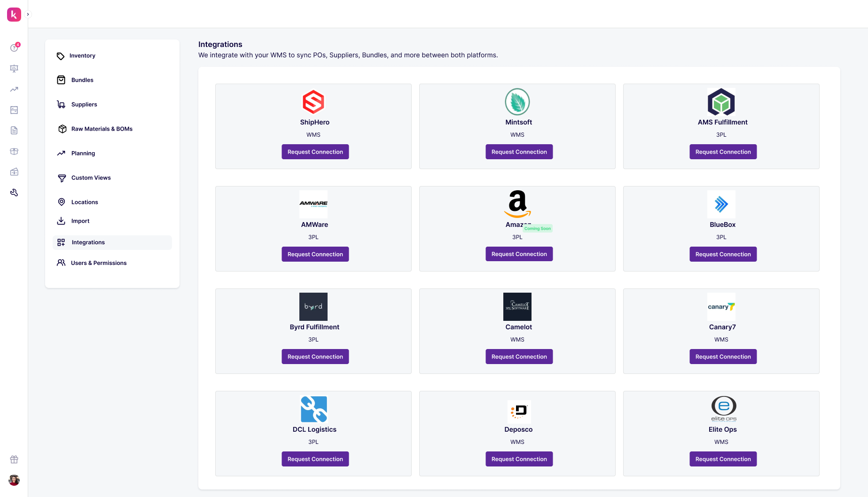Click the Inventory tag icon

coord(61,56)
